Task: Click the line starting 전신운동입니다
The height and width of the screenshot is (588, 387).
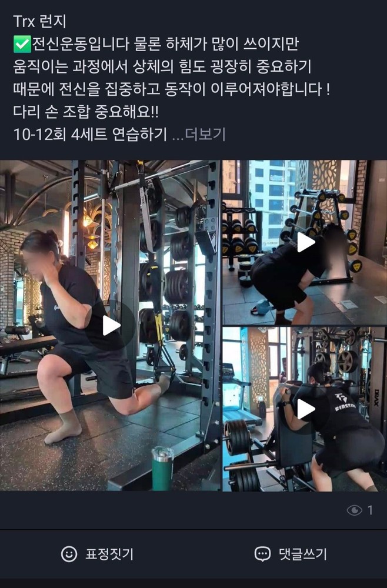Action: [x=165, y=44]
